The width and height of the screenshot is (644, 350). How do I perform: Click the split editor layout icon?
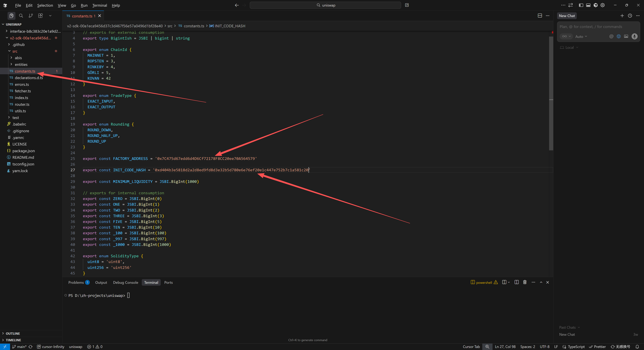[x=540, y=16]
